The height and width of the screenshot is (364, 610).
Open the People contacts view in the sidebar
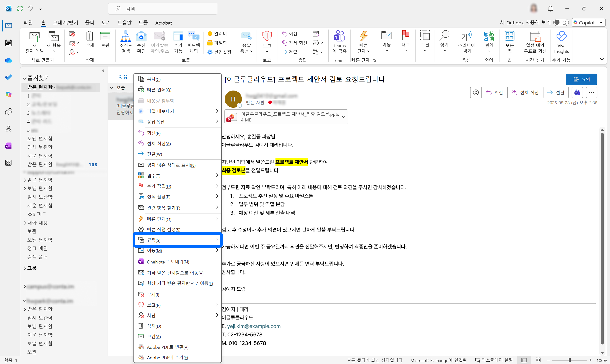coord(9,112)
